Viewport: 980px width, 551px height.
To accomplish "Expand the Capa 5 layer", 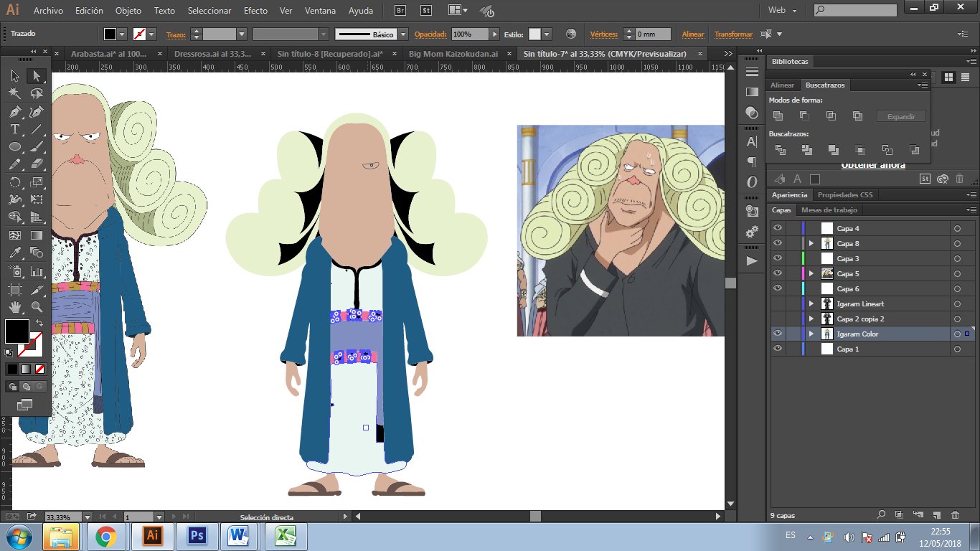I will point(811,273).
